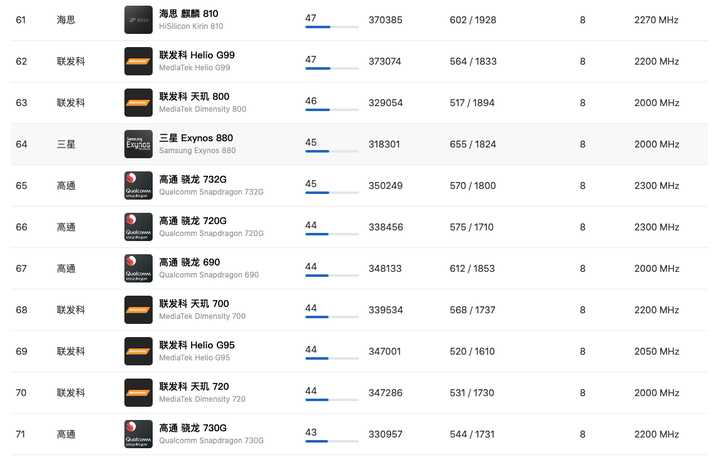Click the HiSilicon Kirin 810 chip icon
This screenshot has height=457, width=720.
(x=138, y=20)
